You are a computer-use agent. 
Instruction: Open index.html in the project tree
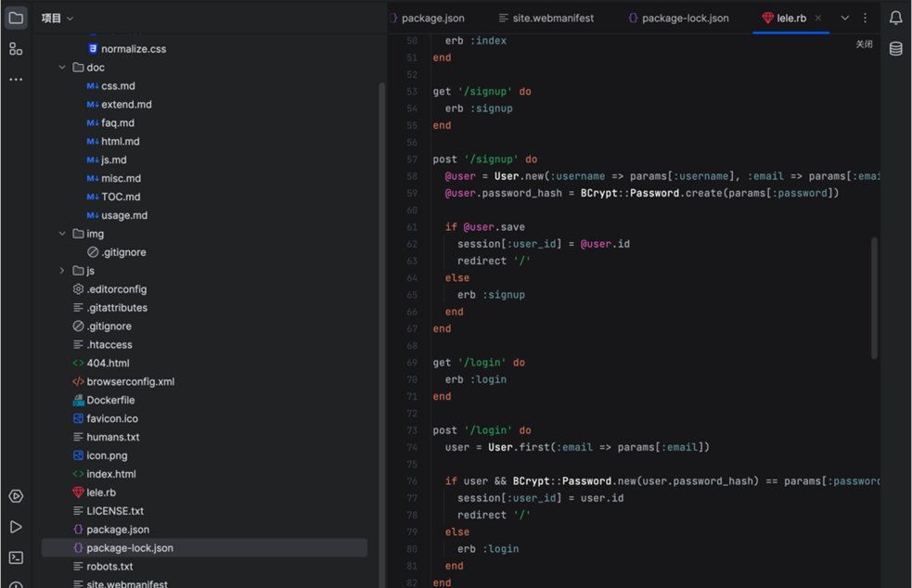(x=111, y=474)
